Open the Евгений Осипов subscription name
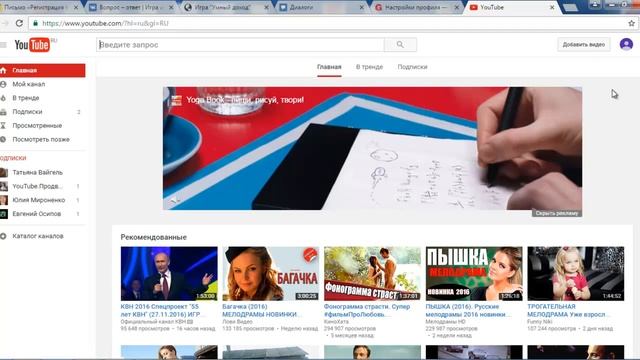Viewport: 640px width, 360px height. point(37,214)
